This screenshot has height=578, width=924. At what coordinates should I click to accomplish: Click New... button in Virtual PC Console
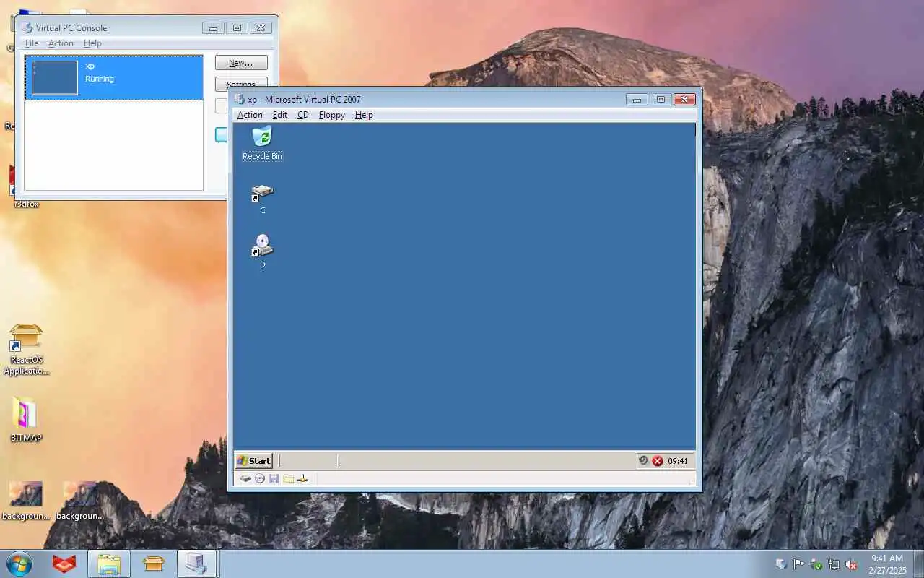point(241,63)
